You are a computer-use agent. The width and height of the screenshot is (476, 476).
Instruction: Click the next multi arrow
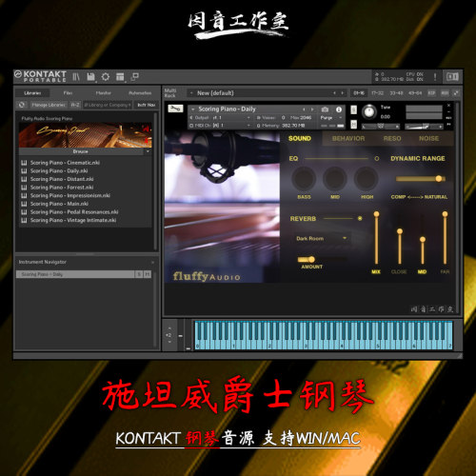pyautogui.click(x=342, y=93)
